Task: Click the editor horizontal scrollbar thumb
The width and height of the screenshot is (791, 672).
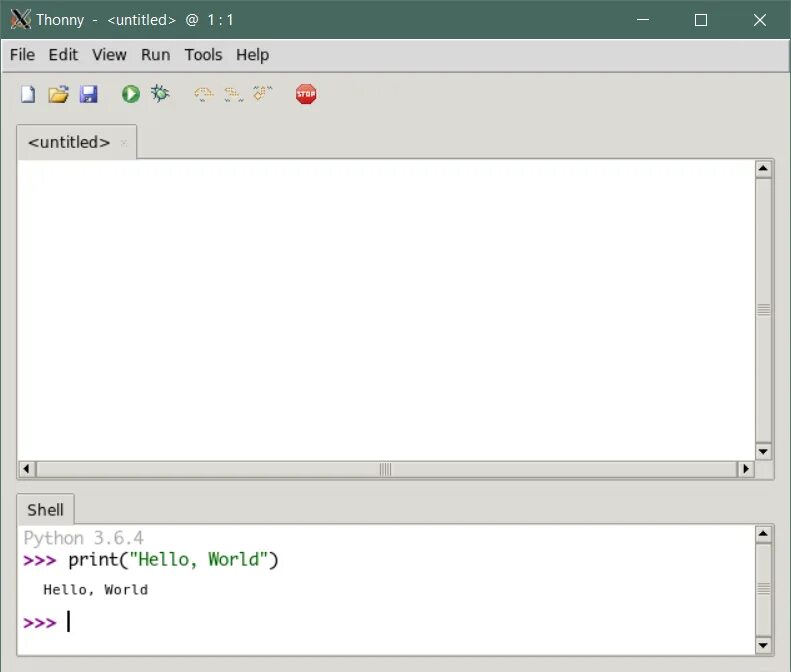Action: (386, 469)
